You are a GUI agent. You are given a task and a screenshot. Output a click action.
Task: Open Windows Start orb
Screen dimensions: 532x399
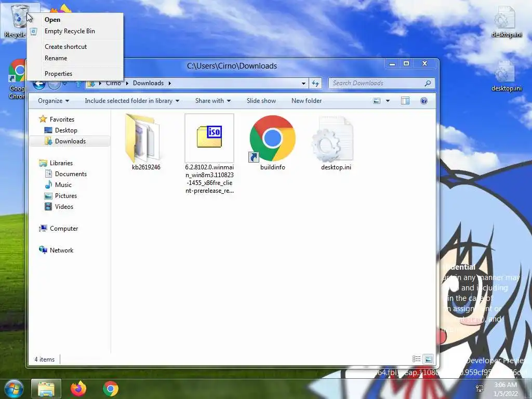point(14,389)
